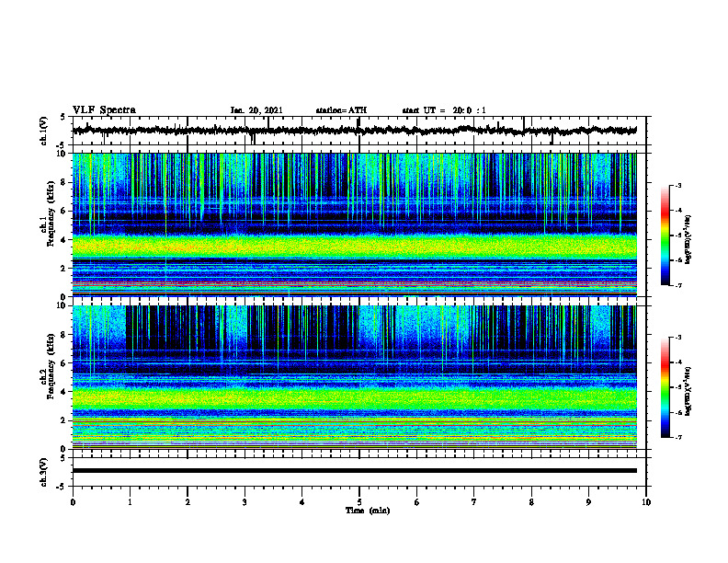Click the ch.2 spectrogram panel
Viewport: 728px width, 563px height.
click(354, 377)
